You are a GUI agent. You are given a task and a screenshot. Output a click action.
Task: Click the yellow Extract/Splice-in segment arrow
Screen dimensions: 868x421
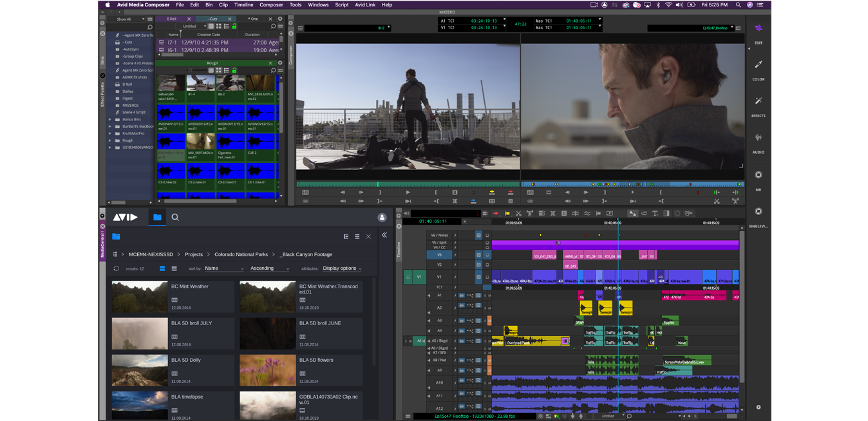point(507,213)
